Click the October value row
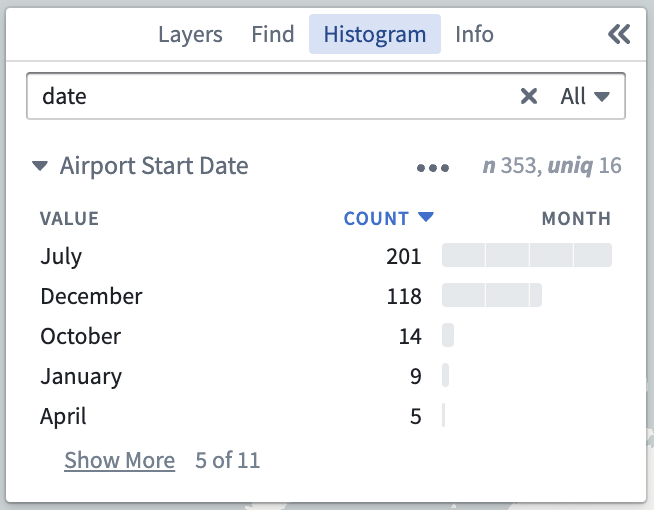This screenshot has height=510, width=654. click(326, 336)
